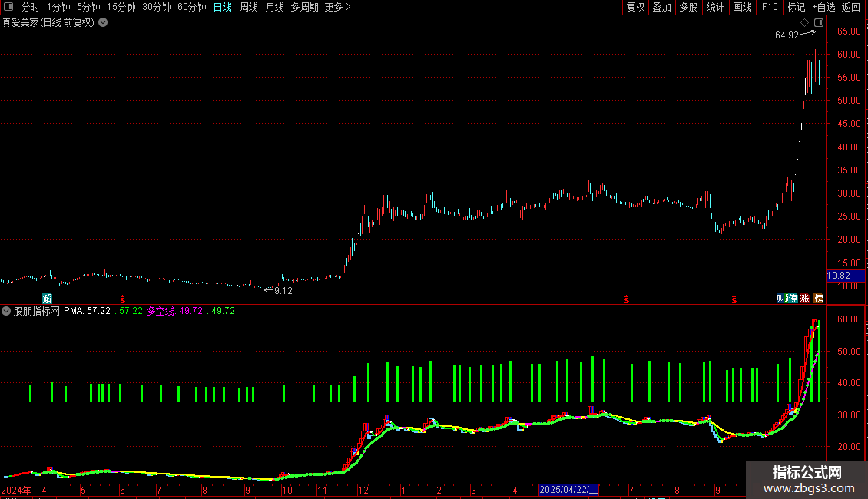This screenshot has width=868, height=499.
Task: Switch to the 分时 intraday view
Action: pyautogui.click(x=31, y=7)
